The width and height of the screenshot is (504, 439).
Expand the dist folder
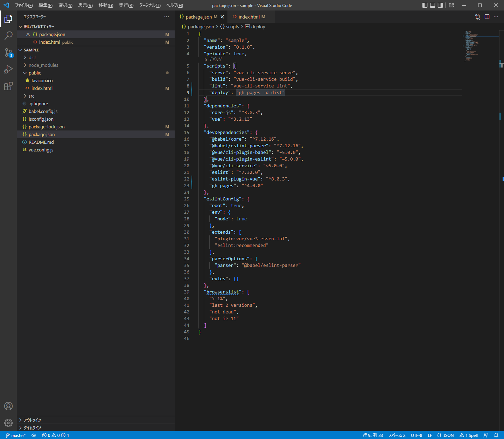tap(96, 57)
